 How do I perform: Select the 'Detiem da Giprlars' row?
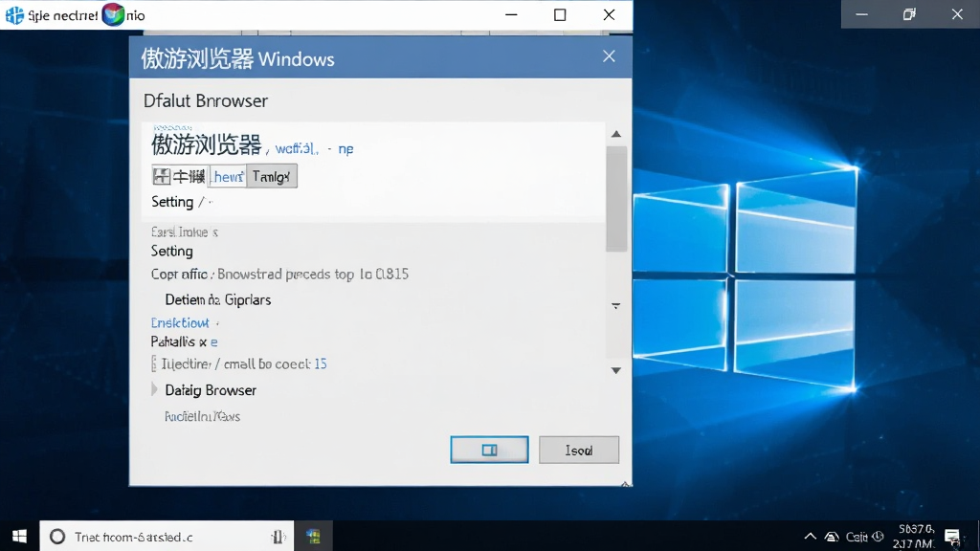click(218, 299)
